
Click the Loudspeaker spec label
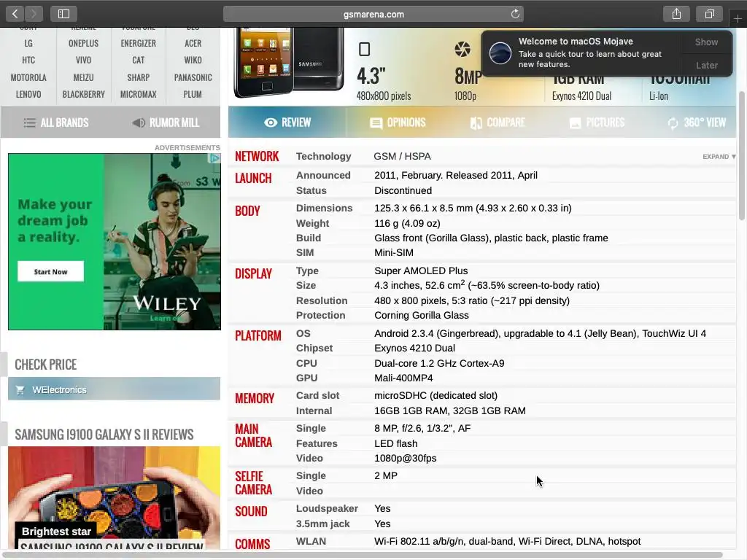coord(327,508)
